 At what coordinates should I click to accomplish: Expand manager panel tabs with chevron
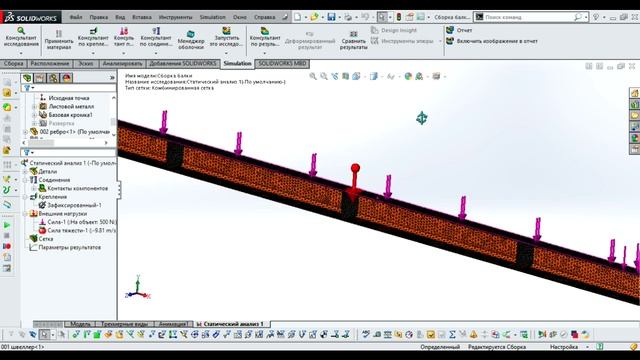[112, 78]
